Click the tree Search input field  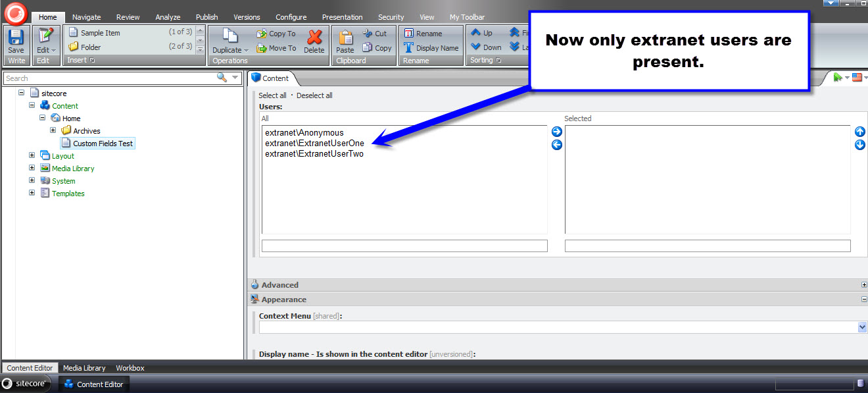pos(108,78)
